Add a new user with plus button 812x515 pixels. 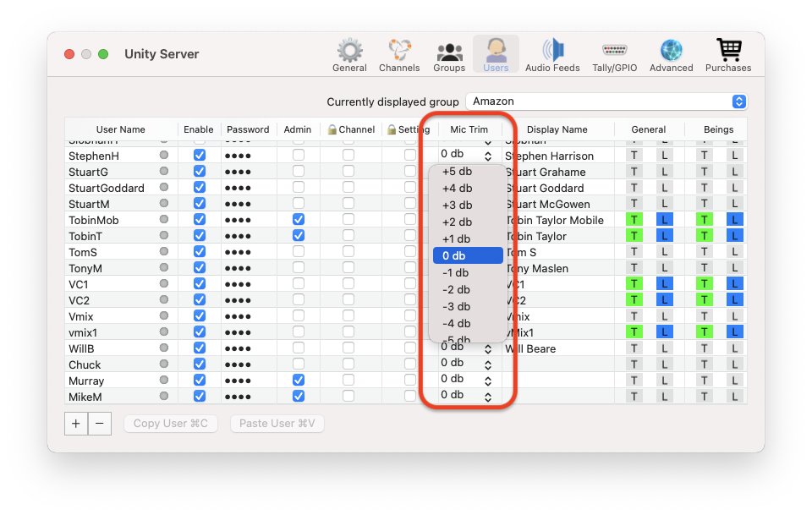point(76,424)
